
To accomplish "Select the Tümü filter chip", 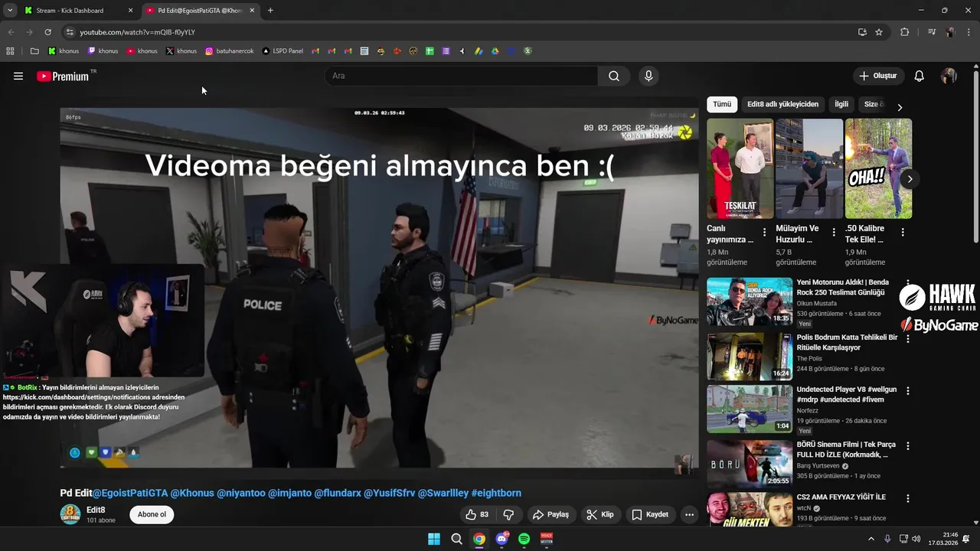I will click(x=722, y=104).
